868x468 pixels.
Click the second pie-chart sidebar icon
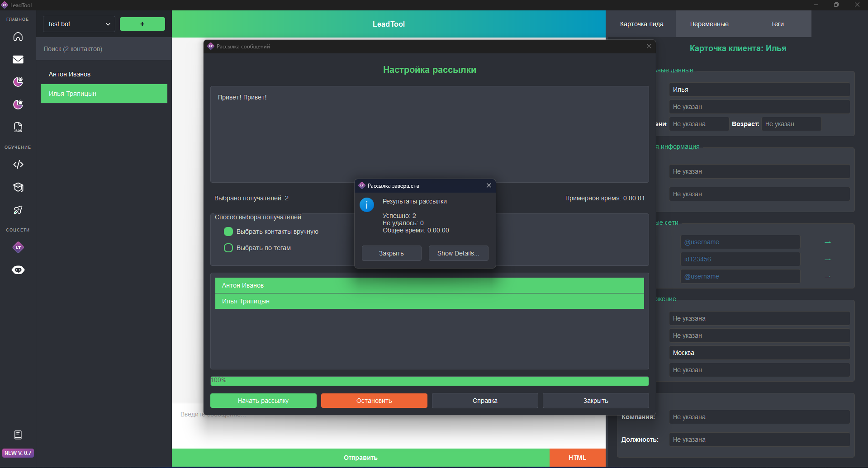click(x=18, y=104)
